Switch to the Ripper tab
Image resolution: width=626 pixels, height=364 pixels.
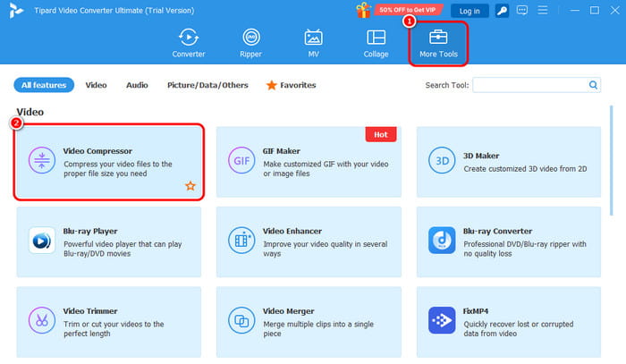250,43
